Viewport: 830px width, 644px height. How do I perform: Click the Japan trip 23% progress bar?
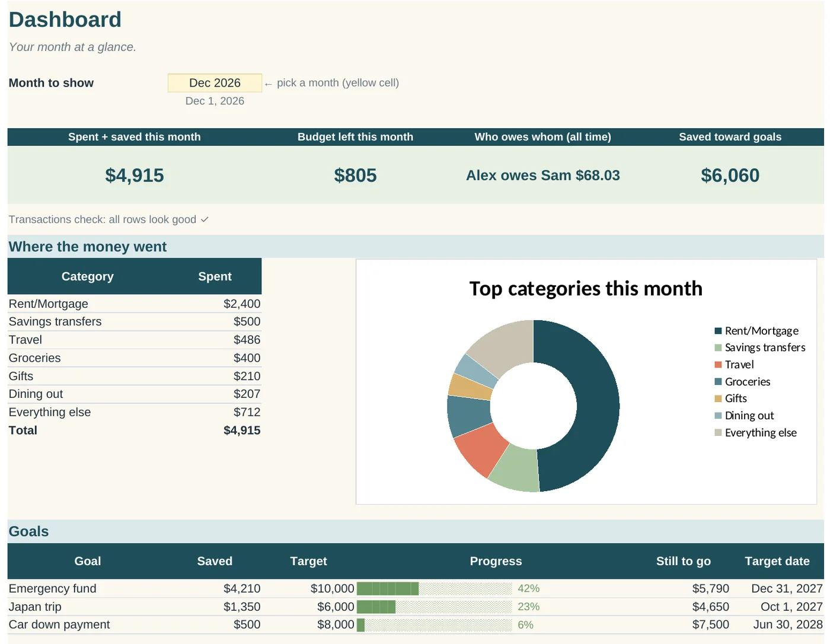point(435,607)
